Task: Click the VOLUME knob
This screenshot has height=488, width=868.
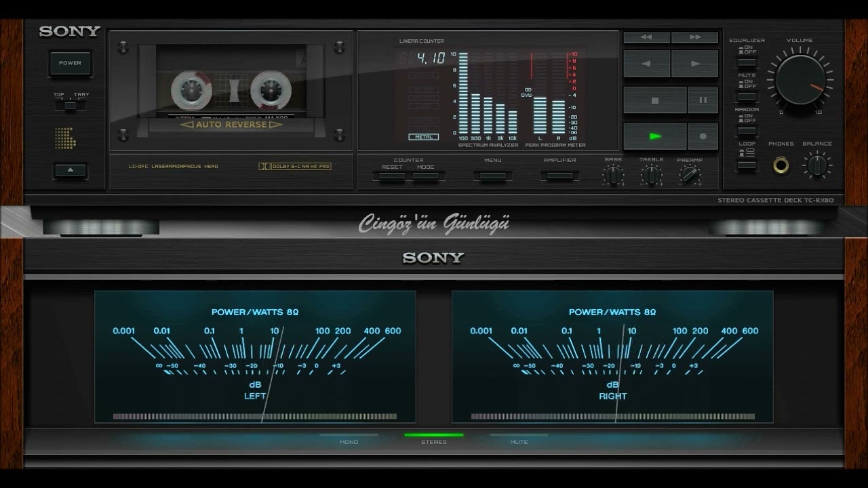Action: 800,79
